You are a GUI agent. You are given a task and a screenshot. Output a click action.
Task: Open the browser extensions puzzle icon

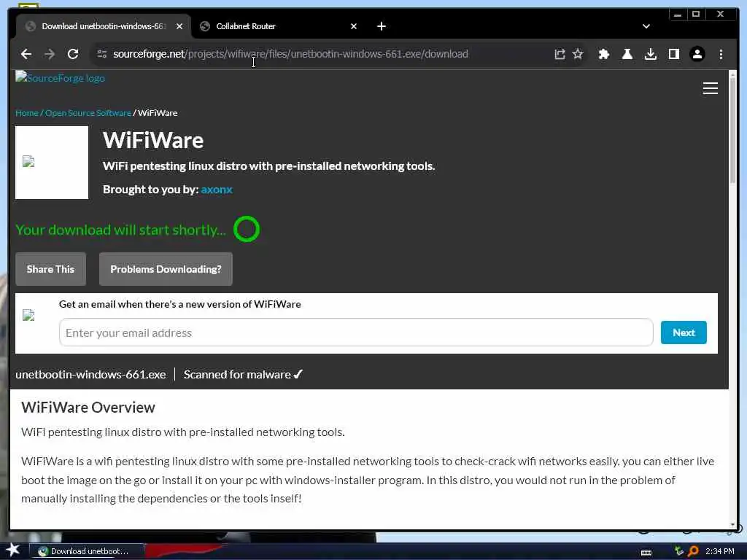[x=603, y=54]
